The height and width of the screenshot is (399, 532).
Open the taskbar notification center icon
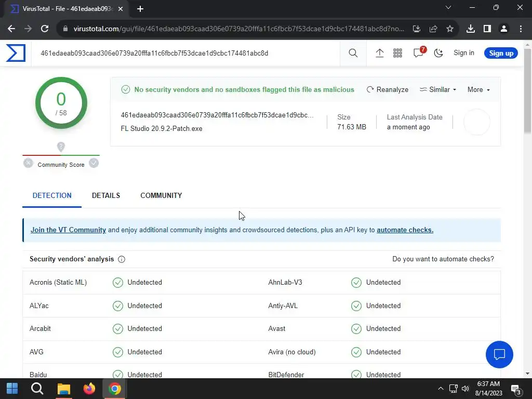(516, 390)
